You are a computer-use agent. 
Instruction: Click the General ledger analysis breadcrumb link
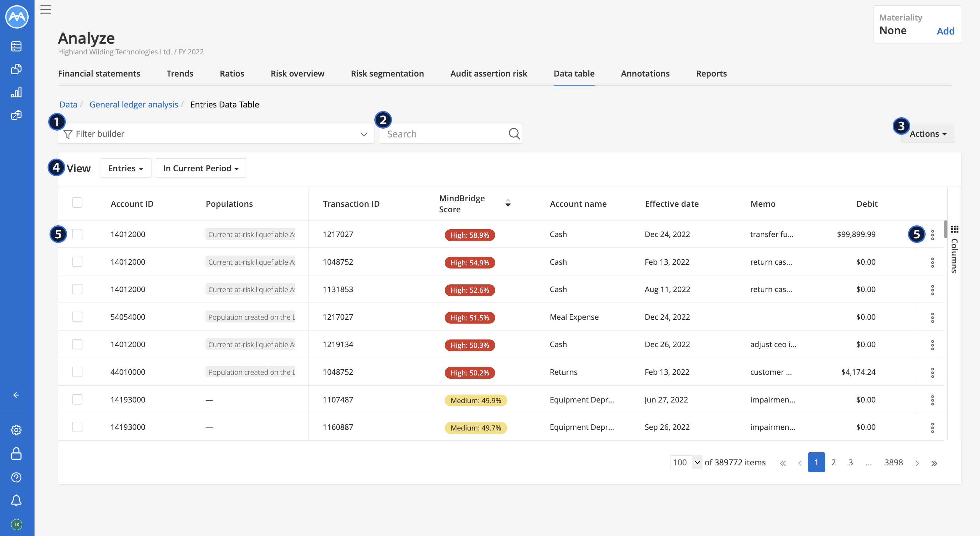[x=134, y=105]
